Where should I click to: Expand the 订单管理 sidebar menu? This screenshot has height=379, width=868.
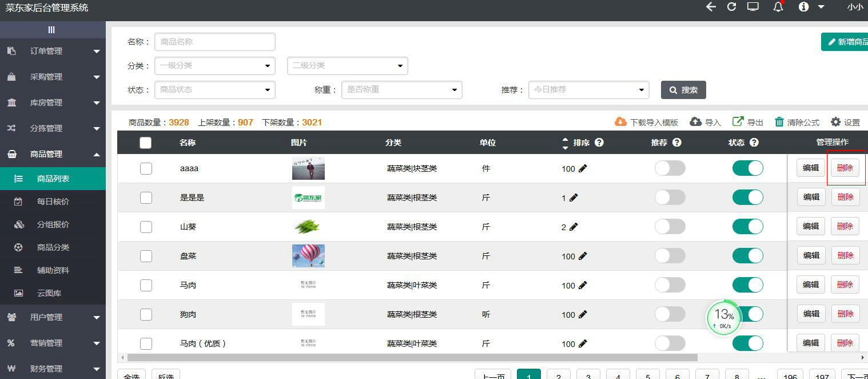click(x=53, y=50)
